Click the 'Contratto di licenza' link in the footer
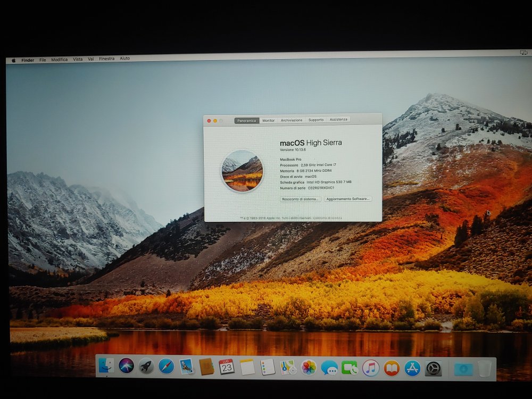This screenshot has width=532, height=399. (x=327, y=218)
